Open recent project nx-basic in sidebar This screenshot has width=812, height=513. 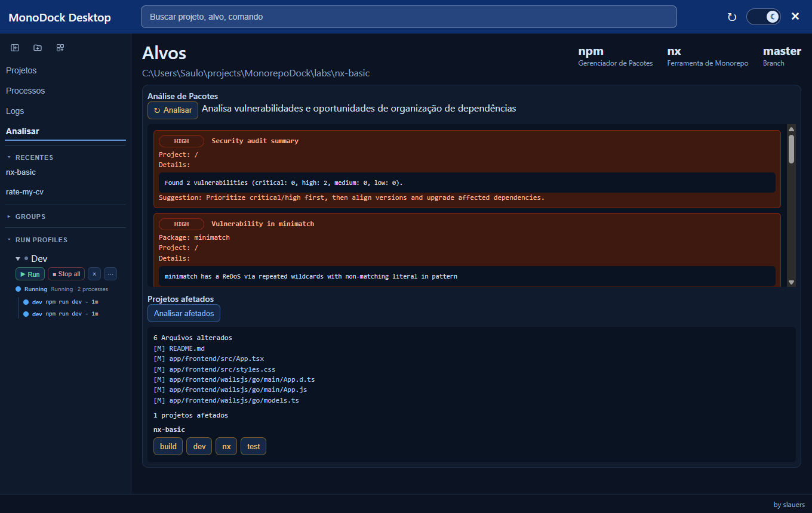click(21, 172)
